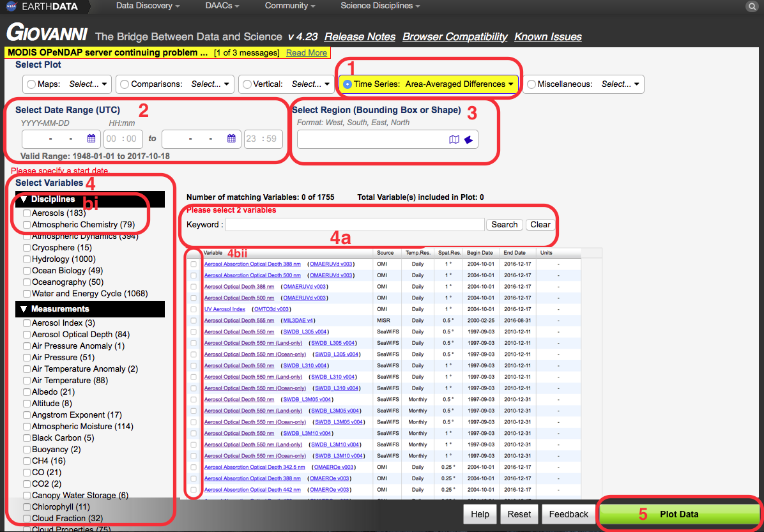This screenshot has width=764, height=532.
Task: Open the search magnifier icon
Action: pos(752,6)
